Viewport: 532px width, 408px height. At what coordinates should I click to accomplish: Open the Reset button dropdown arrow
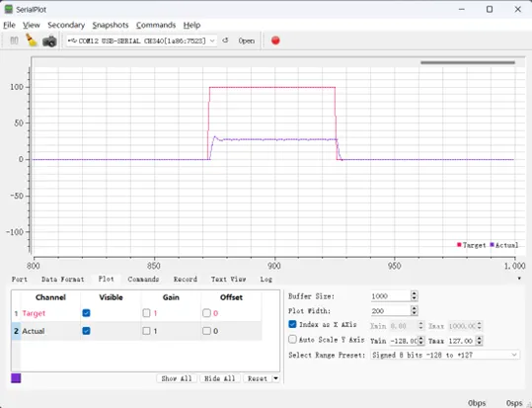[275, 378]
